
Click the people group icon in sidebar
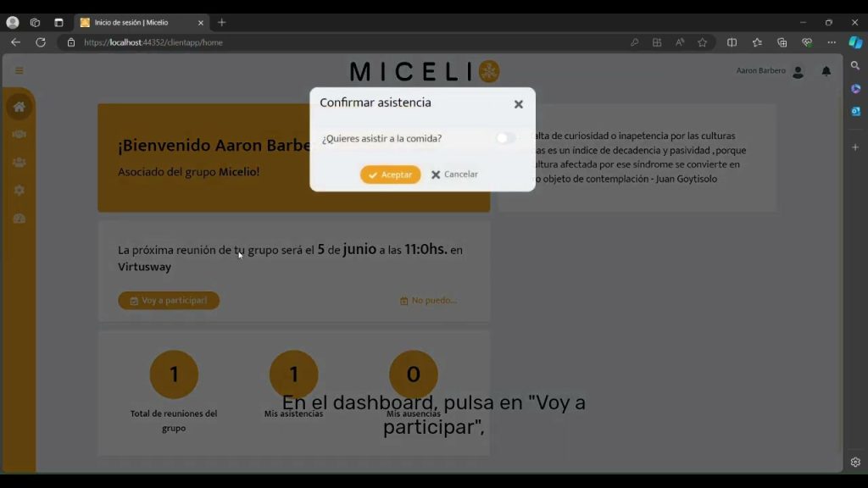click(19, 163)
